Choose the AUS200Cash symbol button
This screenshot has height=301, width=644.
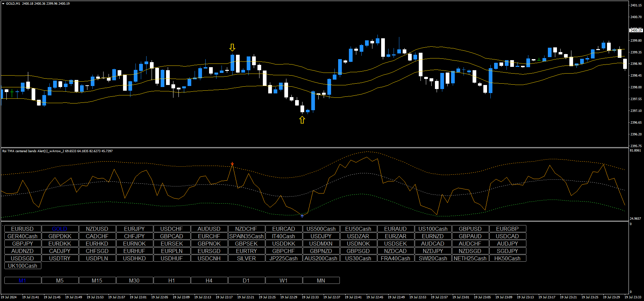[x=321, y=258]
